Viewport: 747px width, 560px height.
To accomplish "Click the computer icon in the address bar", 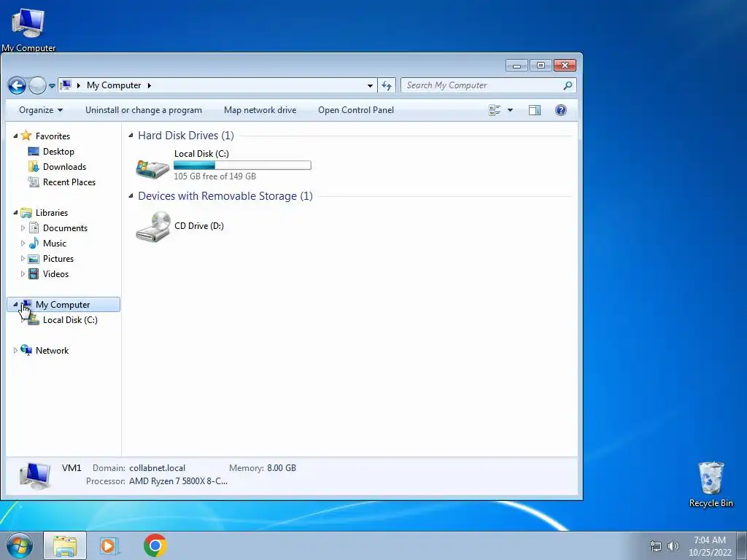I will point(66,85).
